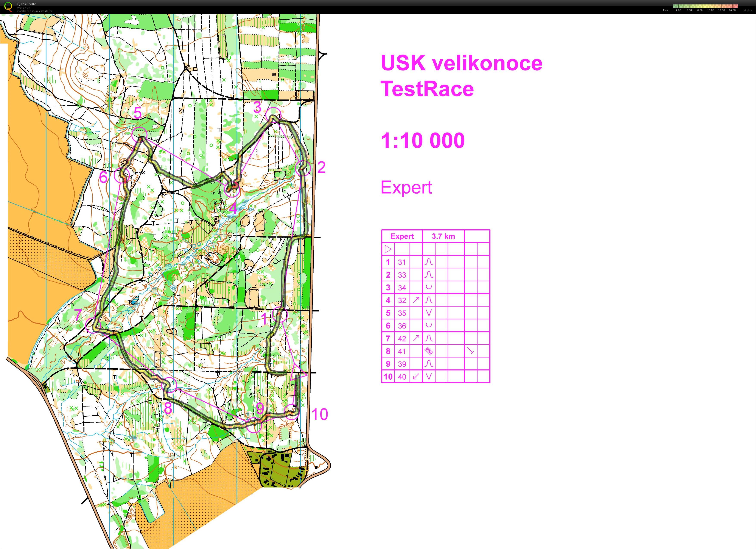This screenshot has height=549, width=756.
Task: Click the "10:00" pace tick label
Action: click(711, 10)
